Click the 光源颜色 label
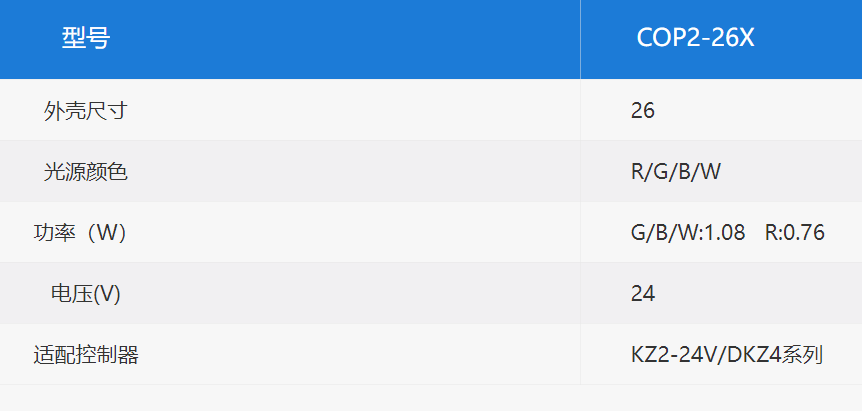The width and height of the screenshot is (862, 411). (86, 173)
